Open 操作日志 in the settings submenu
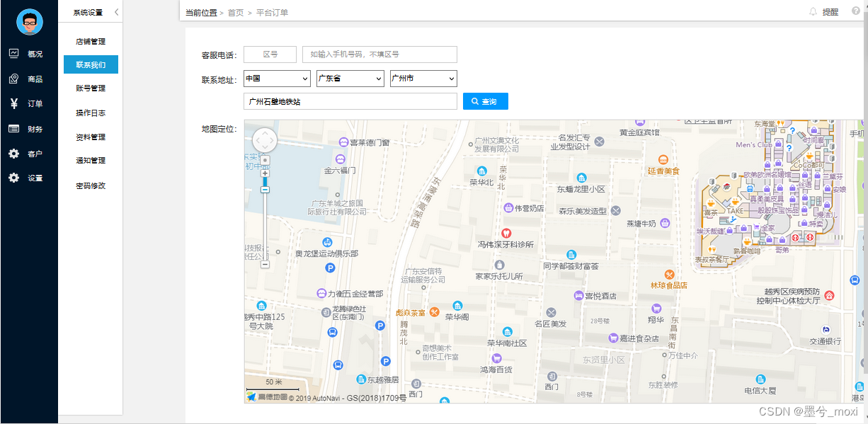 point(91,113)
